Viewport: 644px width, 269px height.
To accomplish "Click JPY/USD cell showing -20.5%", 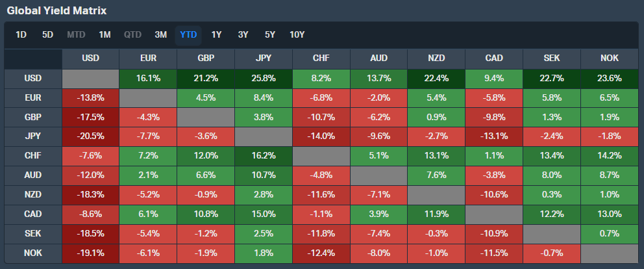I will tap(90, 136).
